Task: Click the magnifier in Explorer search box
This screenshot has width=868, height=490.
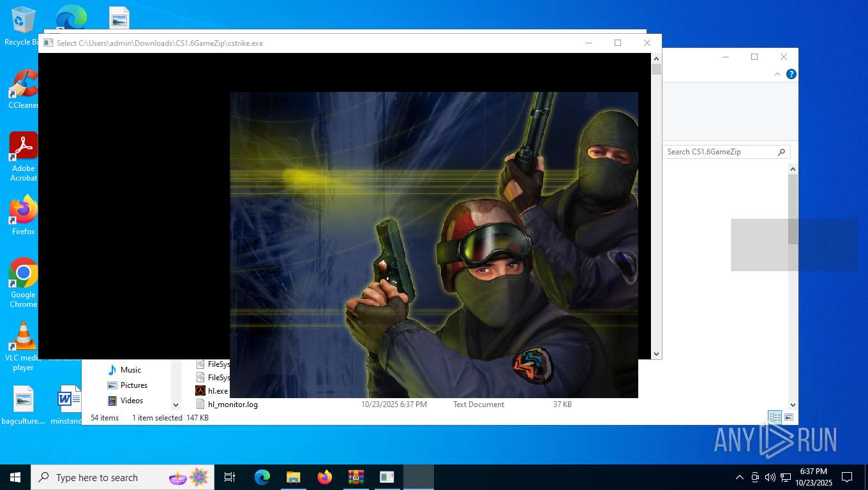Action: point(782,152)
